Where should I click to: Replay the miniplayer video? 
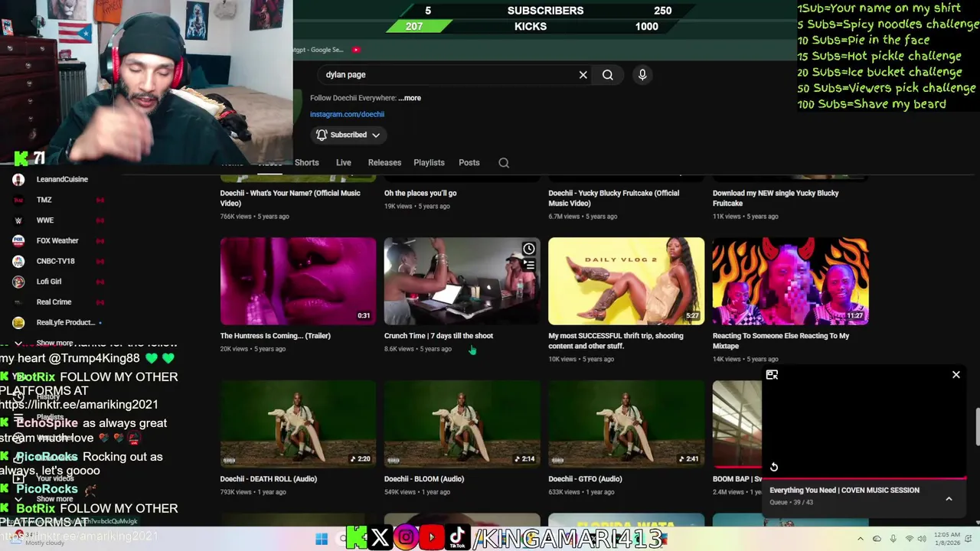[x=774, y=467]
